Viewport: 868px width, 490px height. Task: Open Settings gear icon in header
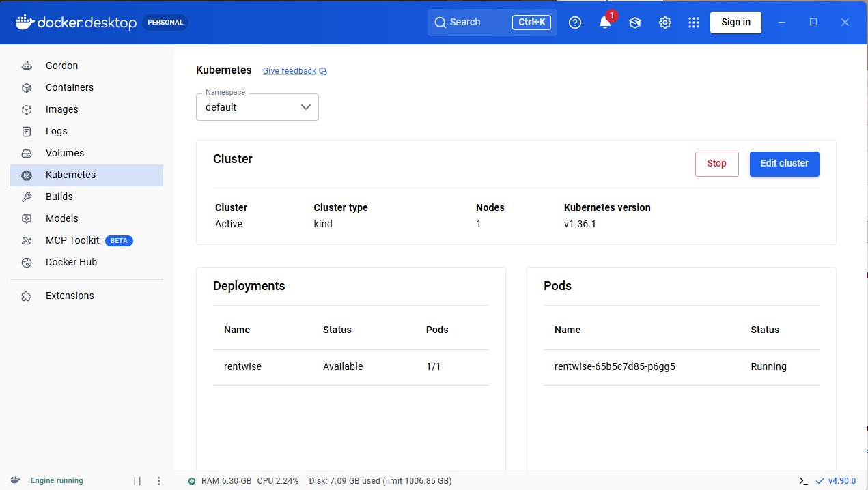[665, 23]
